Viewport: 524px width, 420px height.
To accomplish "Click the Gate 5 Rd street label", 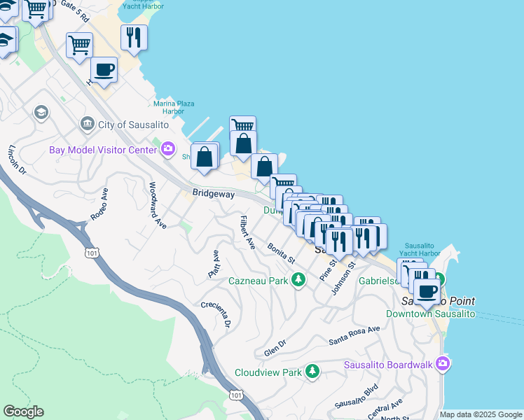I will [x=76, y=11].
